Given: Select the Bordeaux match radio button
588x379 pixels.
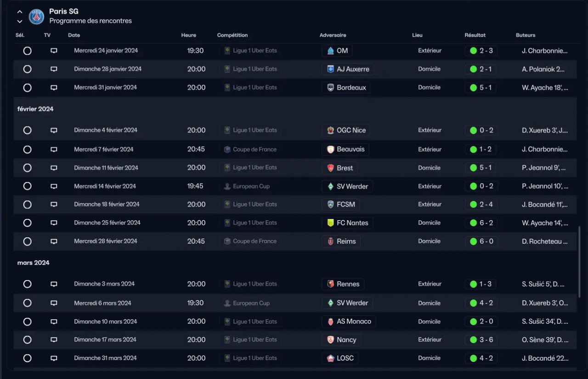Looking at the screenshot, I should [28, 87].
